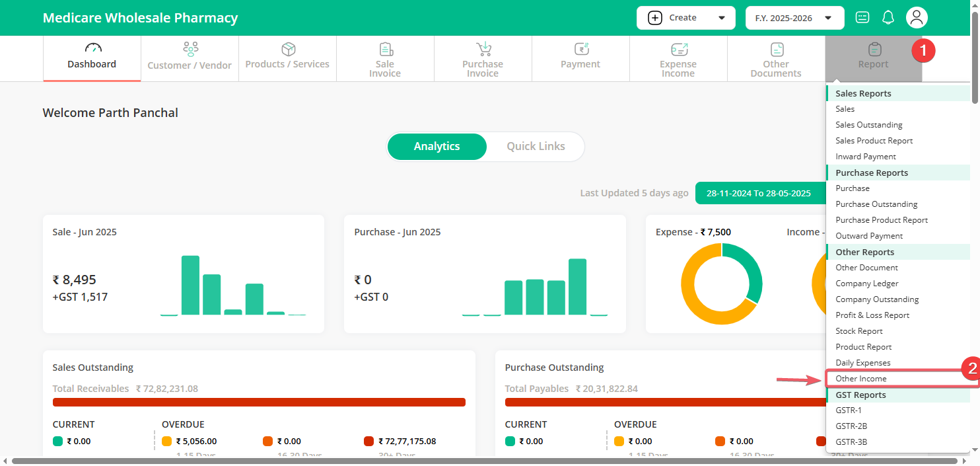Click the Medicare Wholesale Pharmacy title

tap(140, 18)
